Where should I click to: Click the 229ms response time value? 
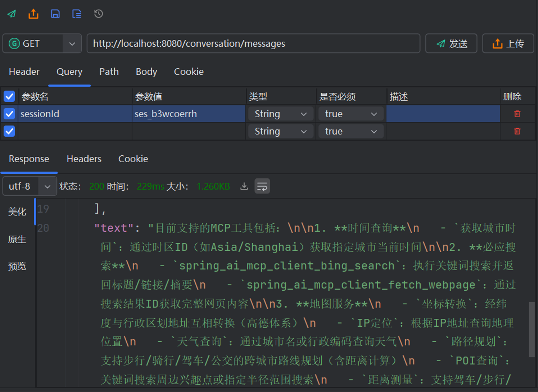click(150, 186)
